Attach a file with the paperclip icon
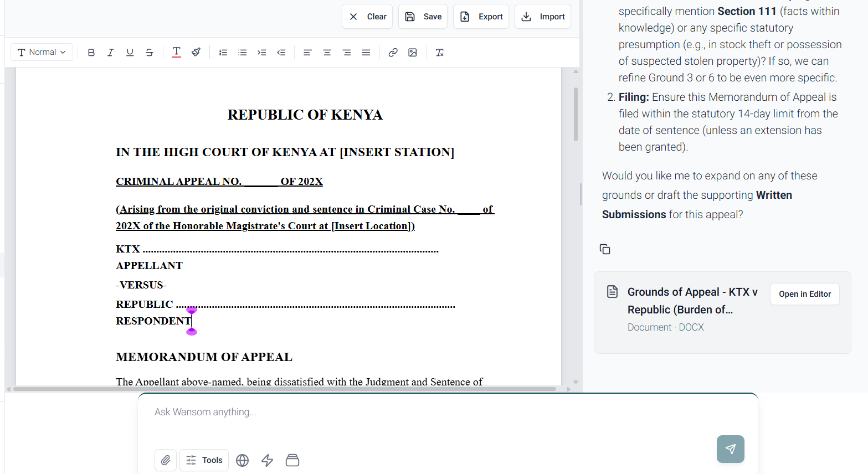Image resolution: width=868 pixels, height=474 pixels. coord(166,460)
